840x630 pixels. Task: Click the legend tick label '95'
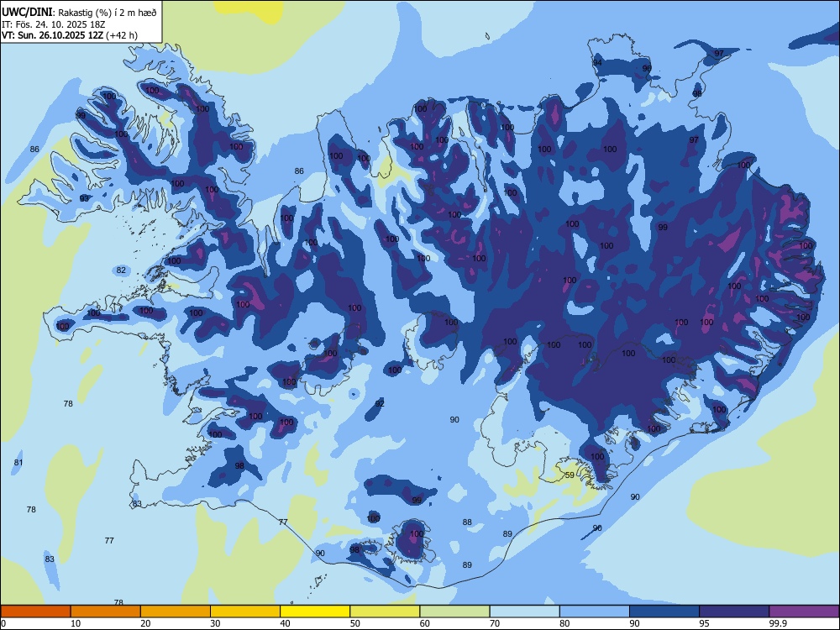tap(705, 623)
